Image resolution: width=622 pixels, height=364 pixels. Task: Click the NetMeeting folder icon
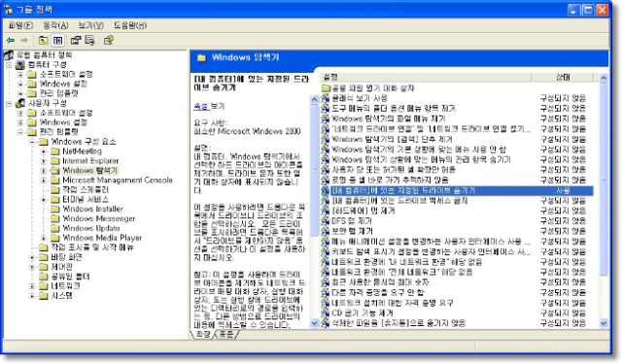55,151
